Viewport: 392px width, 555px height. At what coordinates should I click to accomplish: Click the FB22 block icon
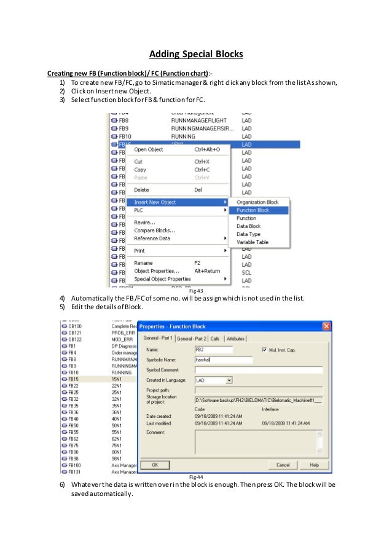65,386
